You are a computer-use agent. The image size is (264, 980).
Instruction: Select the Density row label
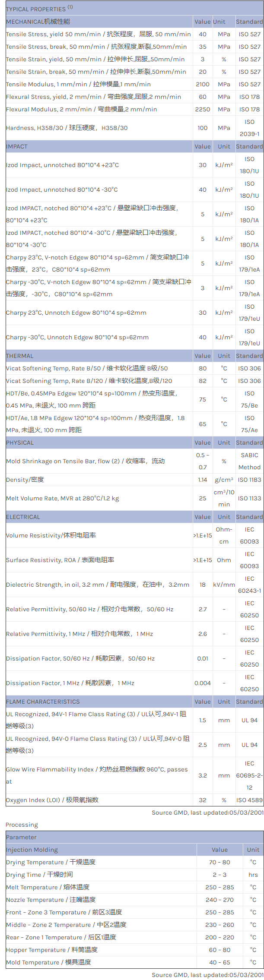point(25,480)
